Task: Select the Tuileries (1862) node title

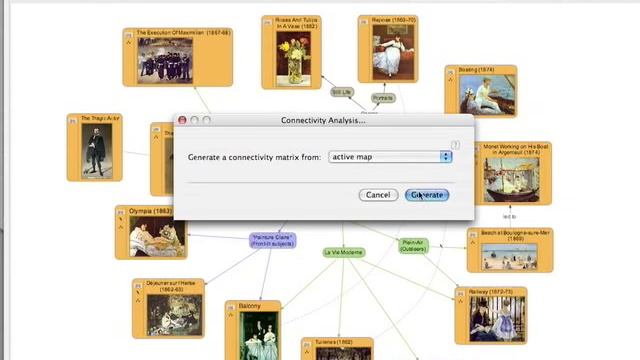Action: click(333, 342)
